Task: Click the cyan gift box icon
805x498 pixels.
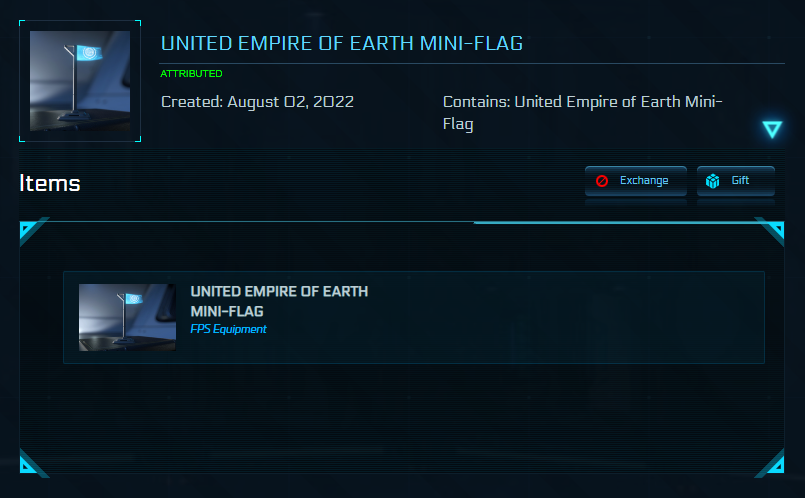Action: pos(713,181)
